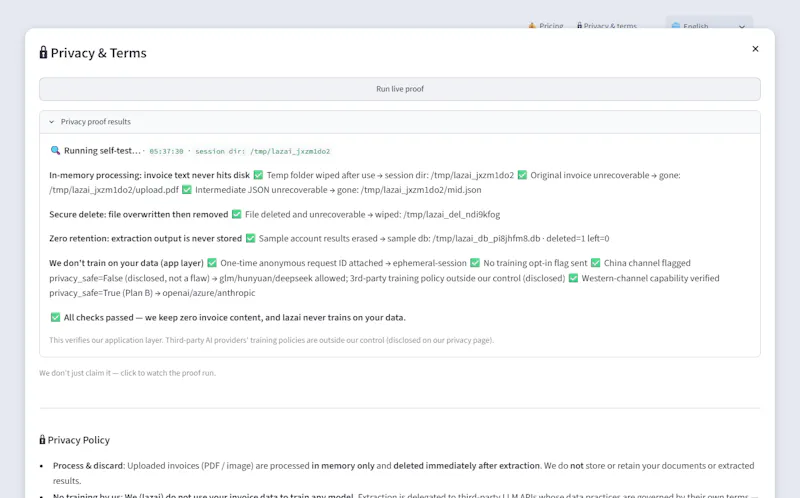The height and width of the screenshot is (498, 800).
Task: Click the 05:37:30 timestamp
Action: (x=166, y=152)
